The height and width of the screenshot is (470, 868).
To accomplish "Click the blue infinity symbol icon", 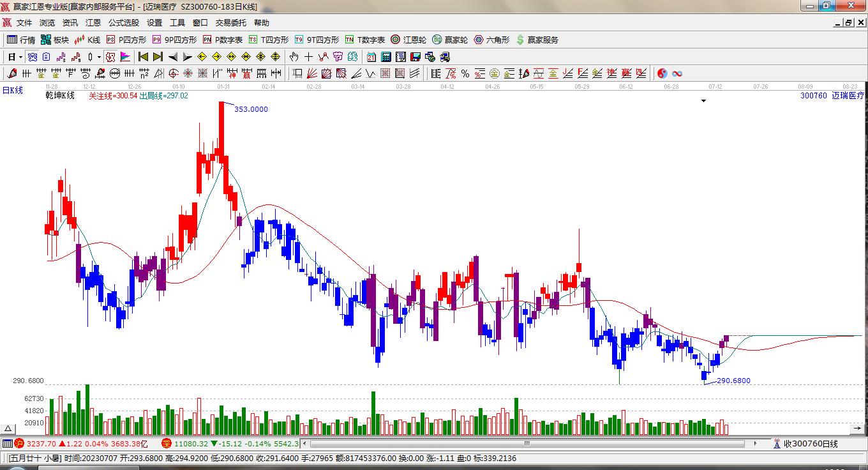I will click(677, 73).
